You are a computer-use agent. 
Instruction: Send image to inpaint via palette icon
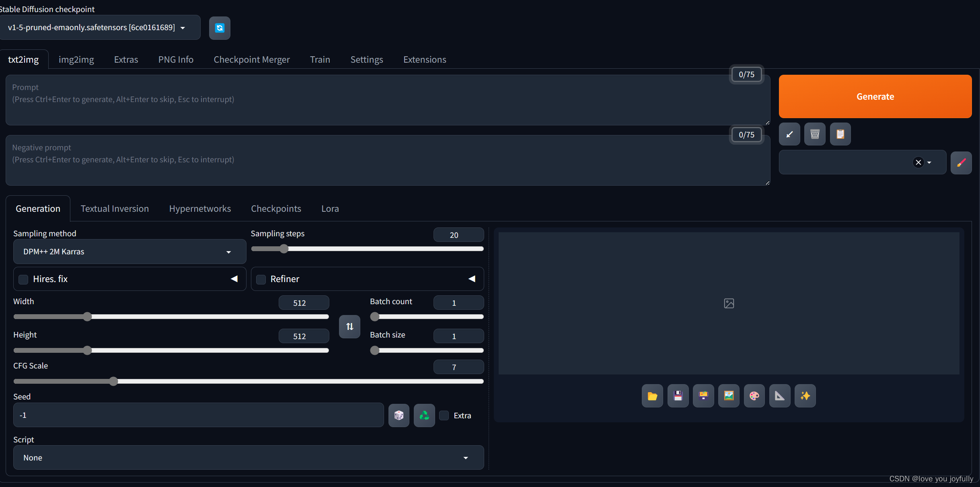pyautogui.click(x=754, y=396)
